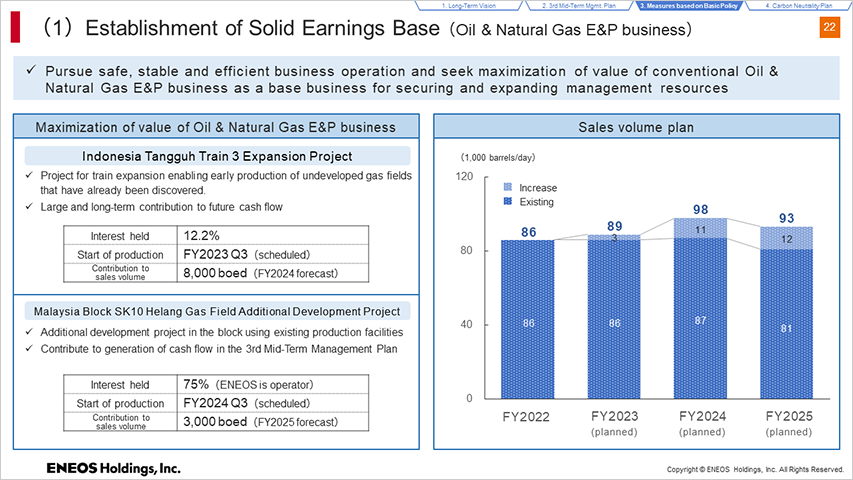Click checkmark beside 'Additional development project'
Image resolution: width=853 pixels, height=480 pixels.
coord(29,331)
